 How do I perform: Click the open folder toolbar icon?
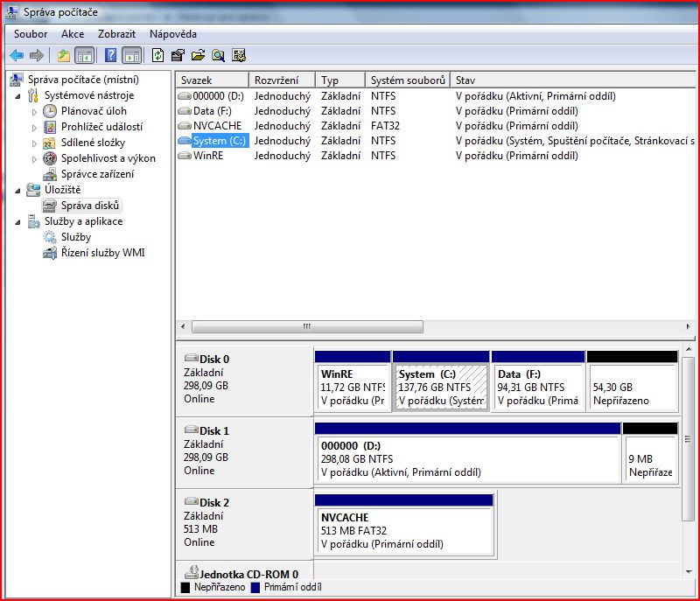tap(198, 56)
